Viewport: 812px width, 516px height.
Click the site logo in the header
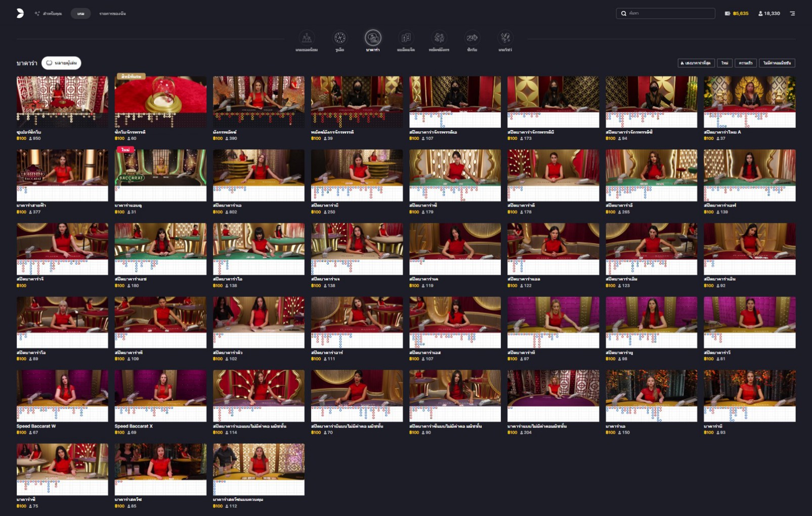click(20, 14)
